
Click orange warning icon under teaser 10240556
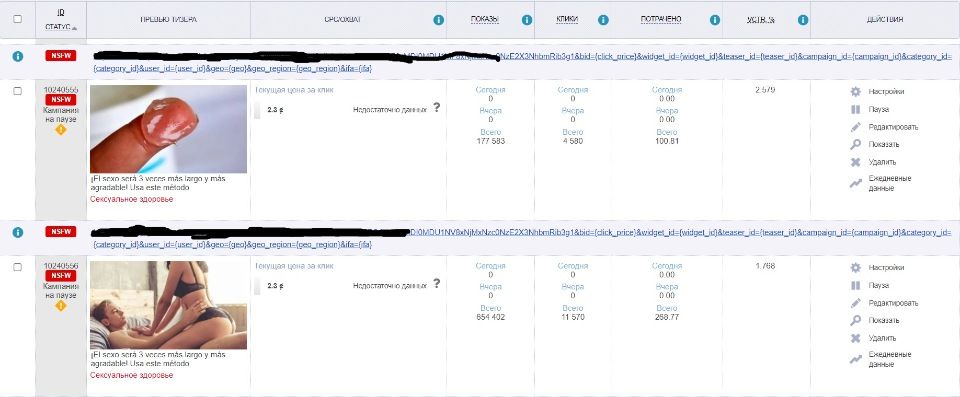tap(61, 305)
